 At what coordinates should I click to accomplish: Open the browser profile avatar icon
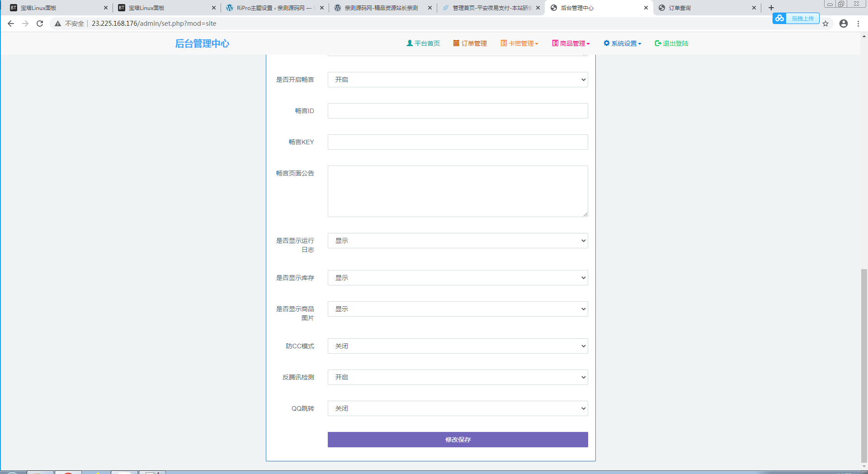[844, 24]
